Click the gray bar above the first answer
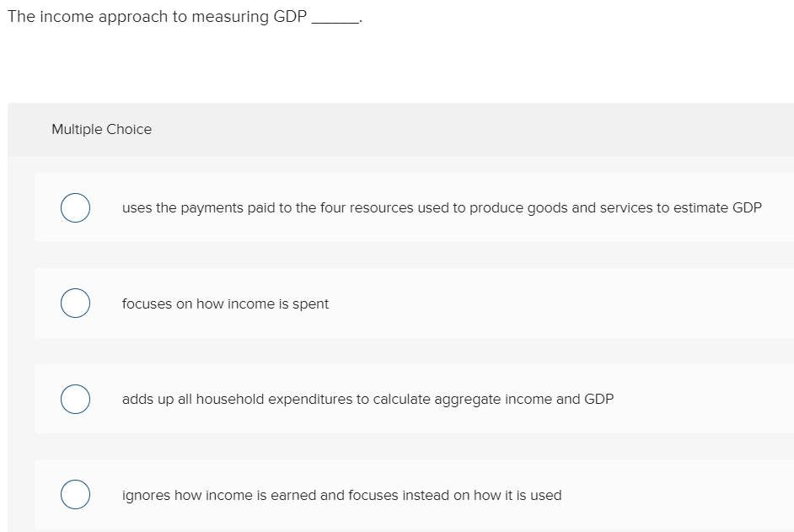The image size is (794, 532). point(396,165)
